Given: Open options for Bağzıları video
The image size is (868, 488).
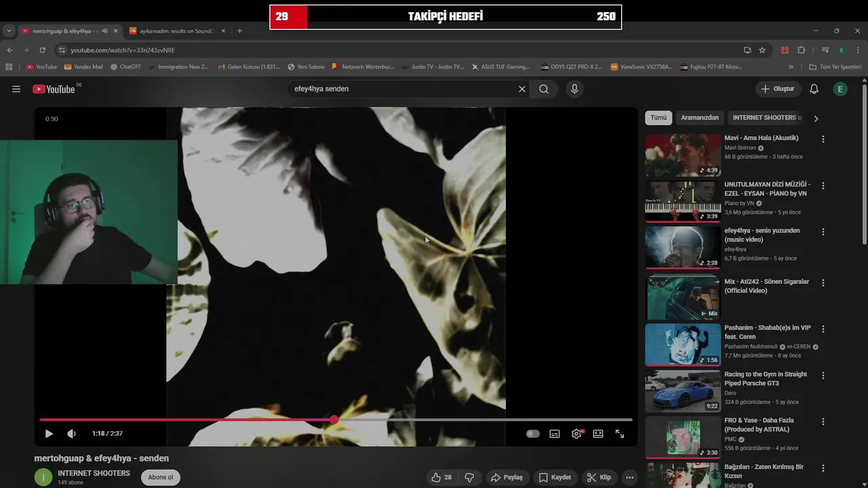Looking at the screenshot, I should 823,468.
